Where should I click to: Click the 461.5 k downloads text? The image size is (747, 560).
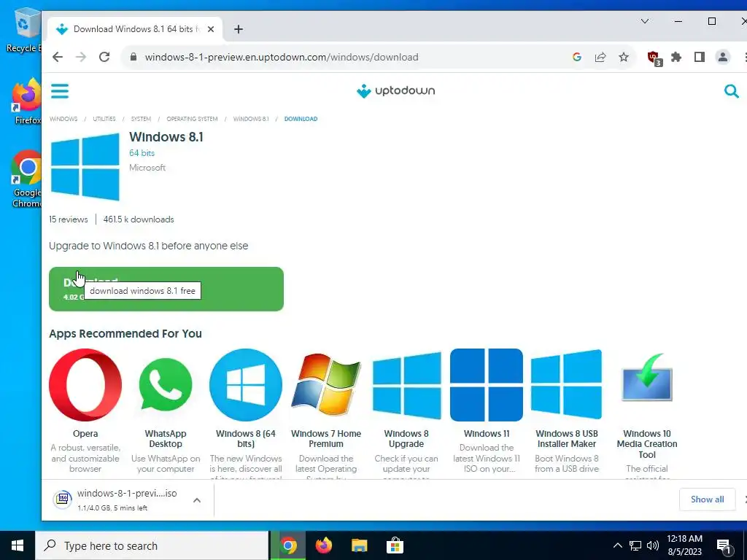point(139,219)
